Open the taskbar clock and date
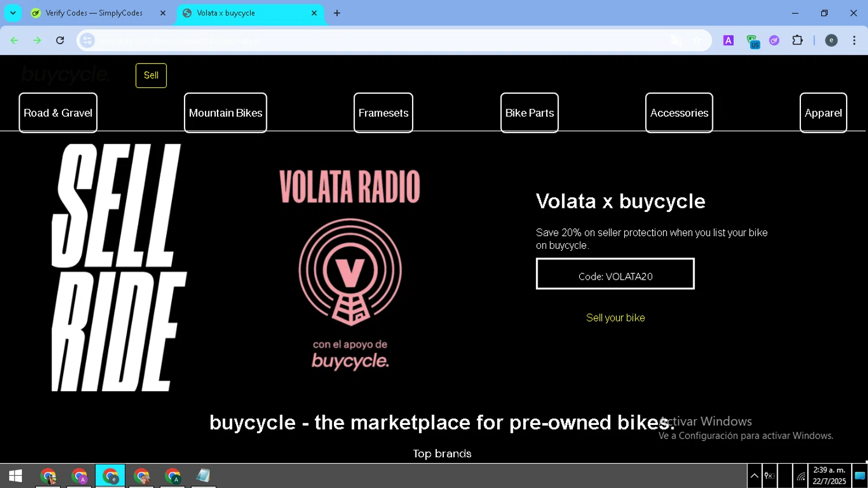Screen dimensions: 868x488 (x=829, y=476)
